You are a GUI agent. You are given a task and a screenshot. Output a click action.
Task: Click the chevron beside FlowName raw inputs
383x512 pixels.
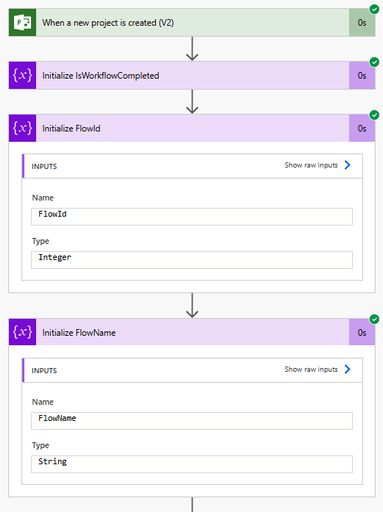point(347,369)
